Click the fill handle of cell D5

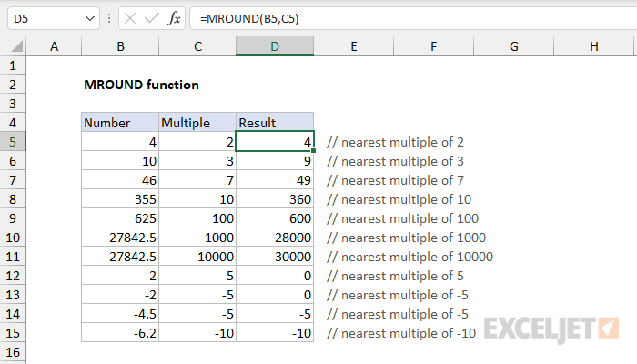[x=314, y=151]
